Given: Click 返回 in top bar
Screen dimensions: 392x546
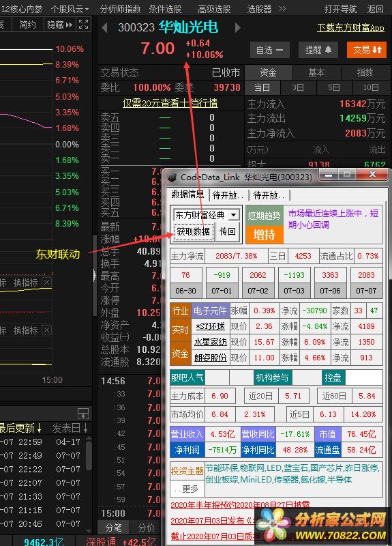Looking at the screenshot, I should point(376,9).
